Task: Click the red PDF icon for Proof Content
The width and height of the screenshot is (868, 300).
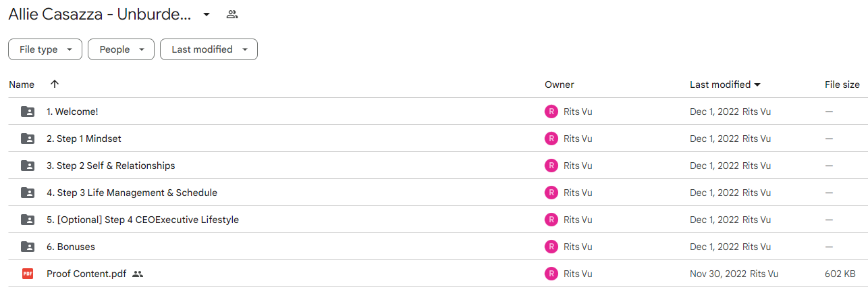Action: (x=28, y=274)
